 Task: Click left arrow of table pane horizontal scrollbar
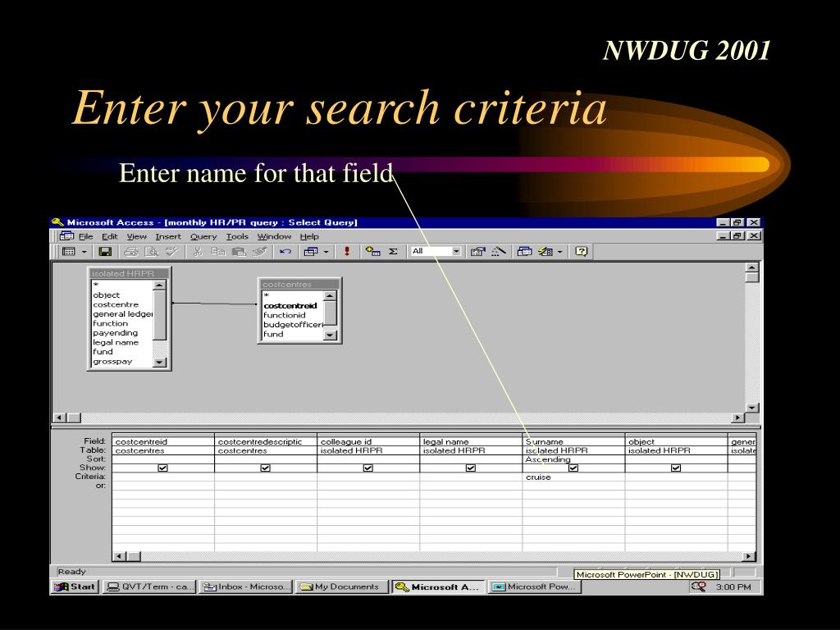click(60, 418)
